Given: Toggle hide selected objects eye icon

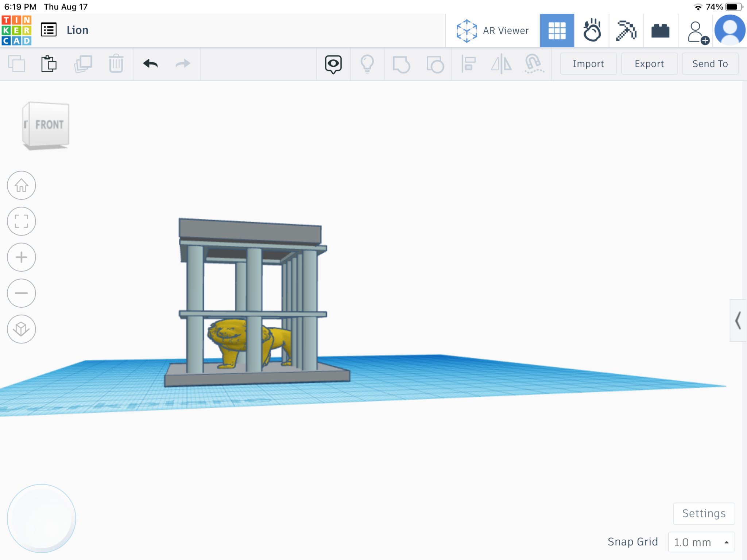Looking at the screenshot, I should coord(333,64).
